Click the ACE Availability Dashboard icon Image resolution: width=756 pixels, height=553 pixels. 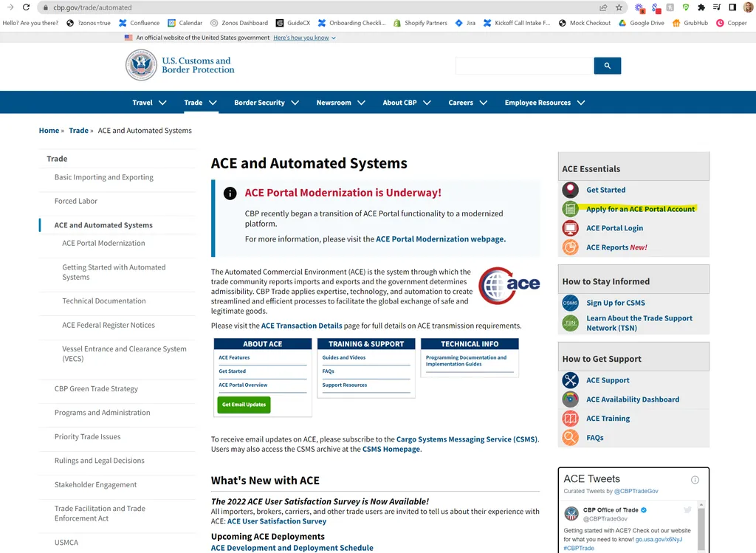570,399
